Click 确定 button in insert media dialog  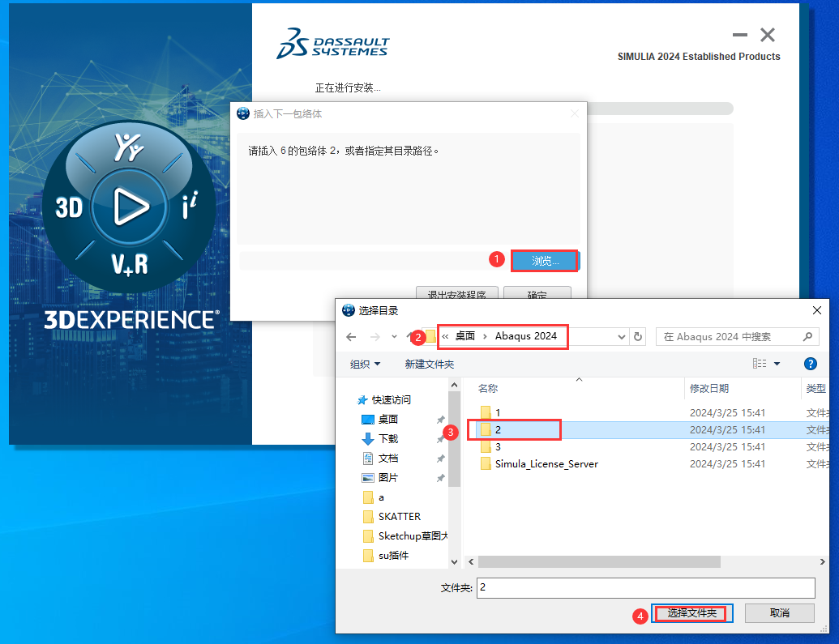[537, 294]
